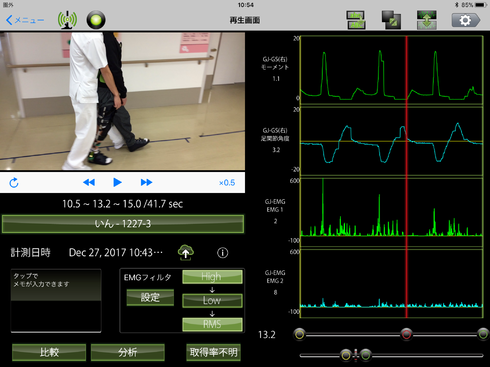Viewport: 490px width, 367px height.
Task: Tap the いん - 1227-3 record name bar
Action: click(x=123, y=224)
